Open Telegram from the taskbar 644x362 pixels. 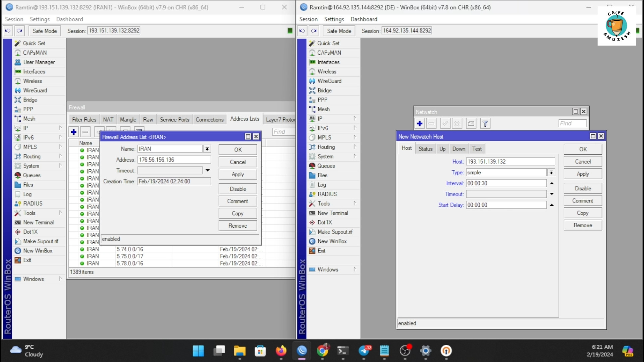(364, 351)
